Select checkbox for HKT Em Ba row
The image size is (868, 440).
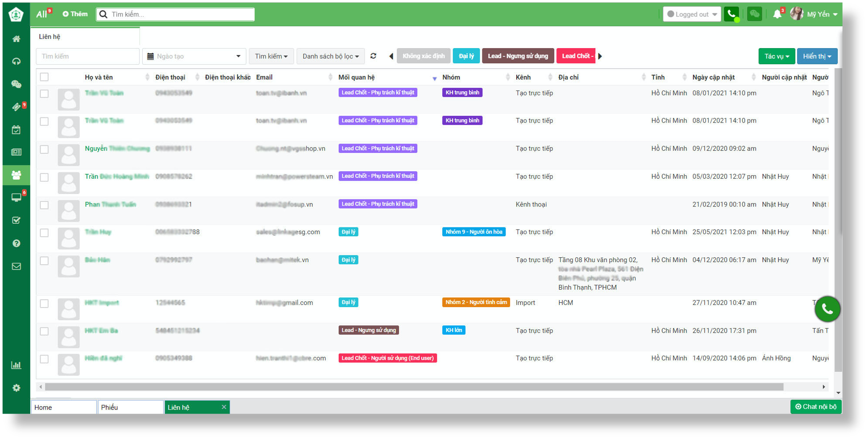click(44, 331)
